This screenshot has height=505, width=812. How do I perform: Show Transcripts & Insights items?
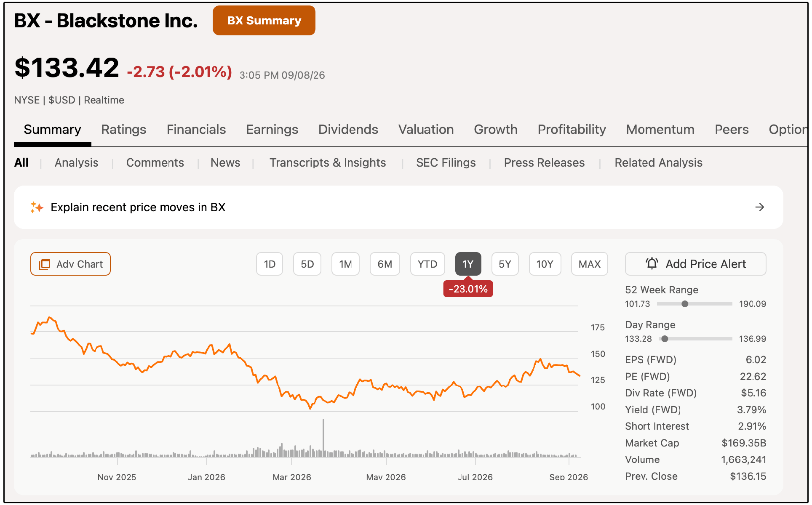pos(328,162)
